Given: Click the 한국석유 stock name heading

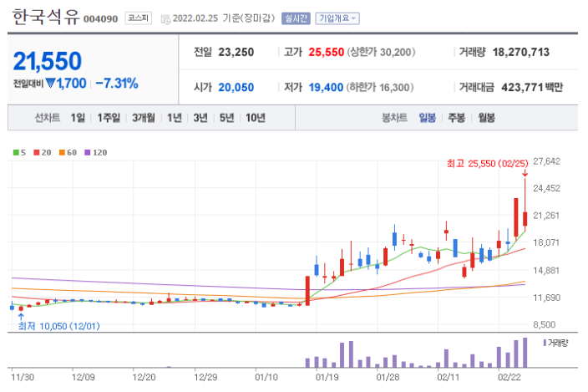Looking at the screenshot, I should coord(46,17).
